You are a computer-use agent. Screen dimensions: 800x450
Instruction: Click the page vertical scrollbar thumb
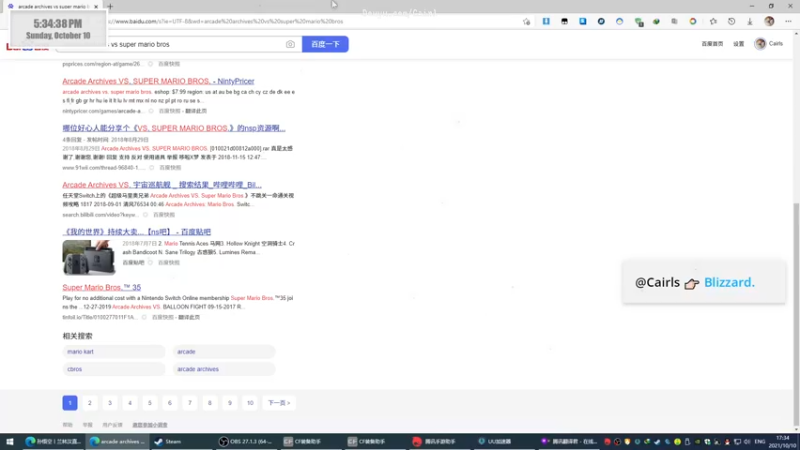point(796,314)
